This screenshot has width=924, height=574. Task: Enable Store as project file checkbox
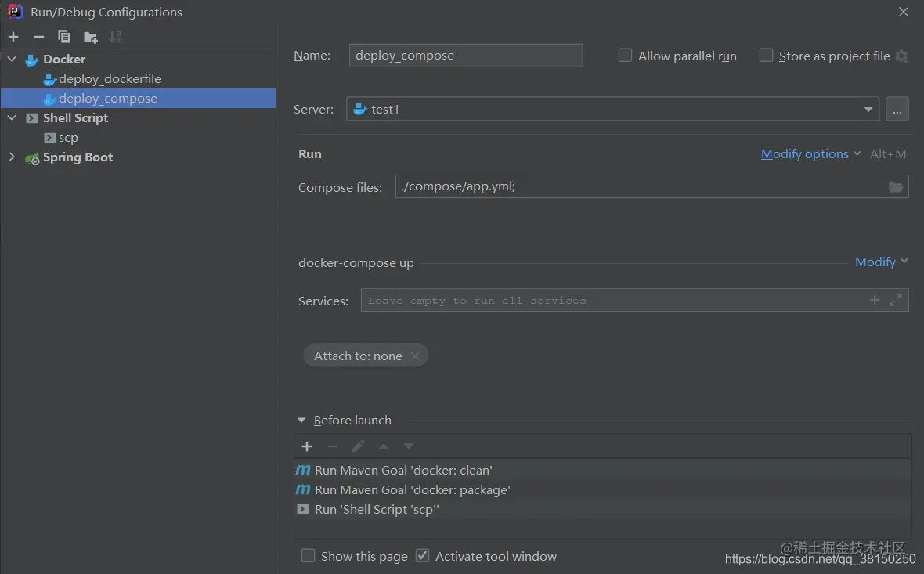click(x=766, y=56)
